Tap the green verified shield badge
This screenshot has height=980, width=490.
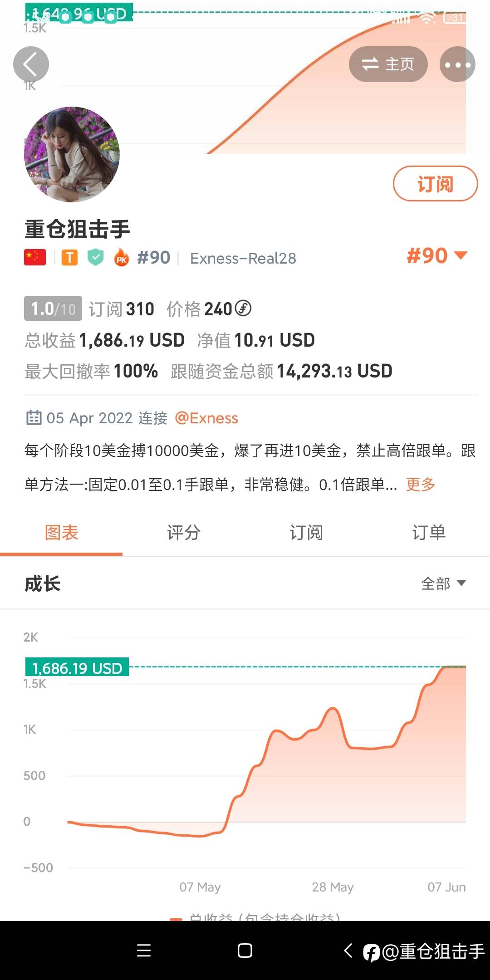95,258
